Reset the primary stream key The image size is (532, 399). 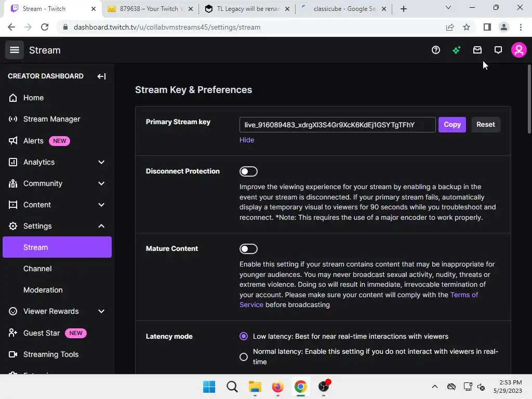pos(486,125)
